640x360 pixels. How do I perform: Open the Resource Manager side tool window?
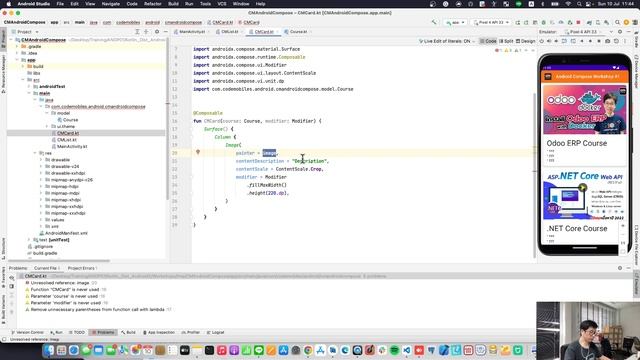(x=3, y=75)
